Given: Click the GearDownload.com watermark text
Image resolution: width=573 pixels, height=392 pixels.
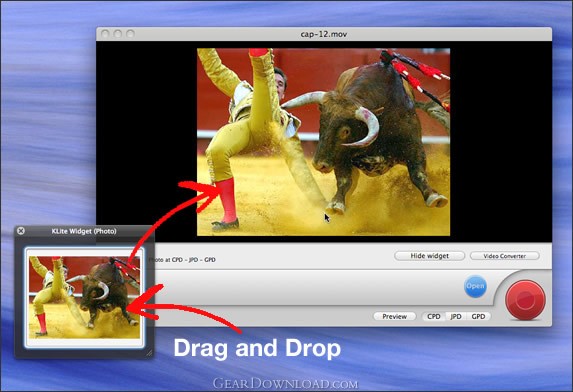Looking at the screenshot, I should [x=285, y=384].
